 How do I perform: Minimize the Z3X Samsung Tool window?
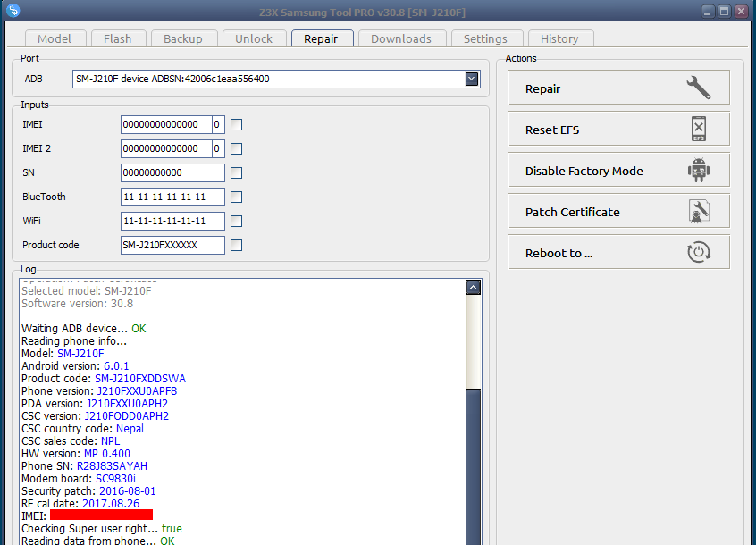click(x=708, y=11)
